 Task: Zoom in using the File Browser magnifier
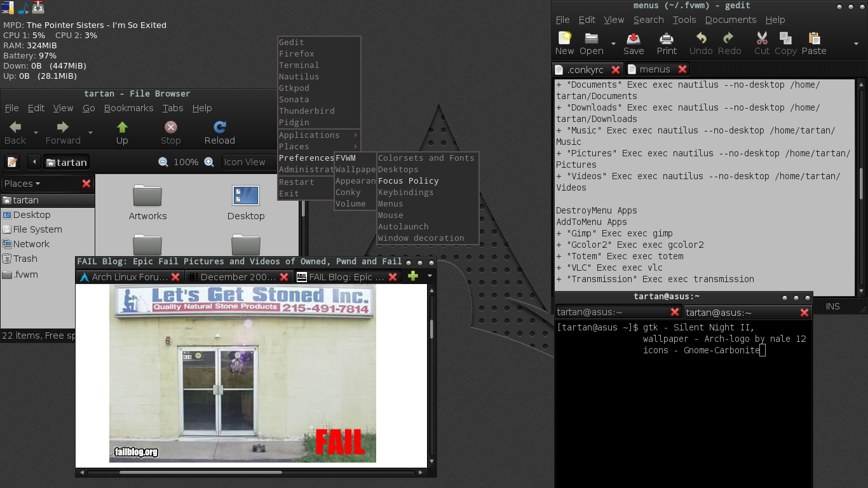[x=209, y=162]
